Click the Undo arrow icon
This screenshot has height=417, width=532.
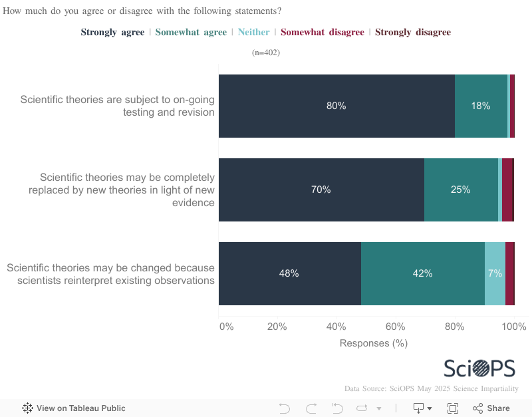(285, 408)
